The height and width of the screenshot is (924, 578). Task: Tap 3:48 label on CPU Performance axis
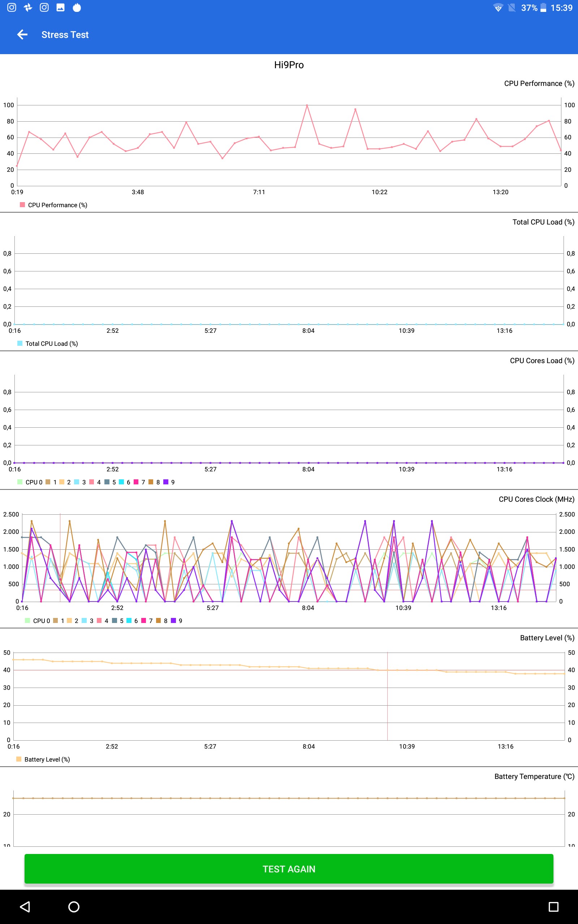tap(138, 192)
